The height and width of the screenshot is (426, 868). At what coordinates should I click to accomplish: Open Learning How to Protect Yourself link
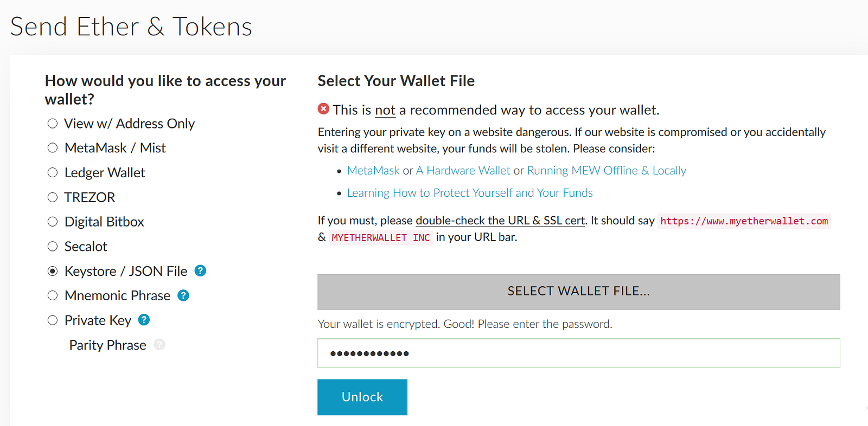pos(469,193)
